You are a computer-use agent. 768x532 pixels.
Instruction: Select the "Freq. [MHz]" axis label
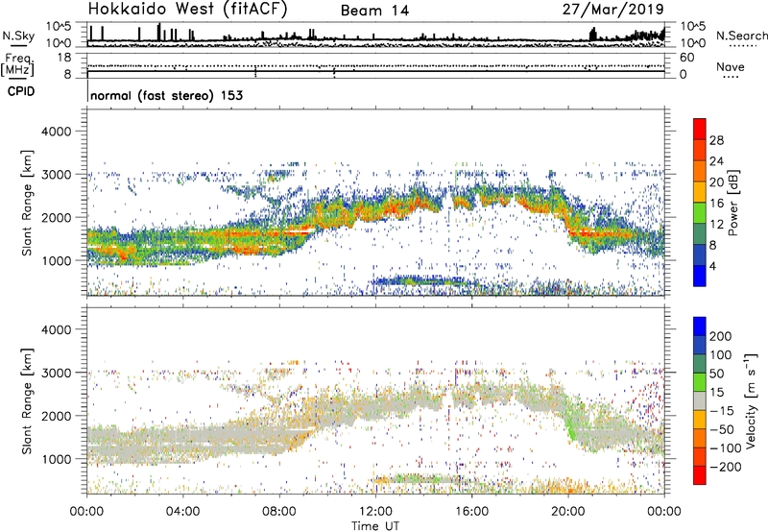[18, 65]
